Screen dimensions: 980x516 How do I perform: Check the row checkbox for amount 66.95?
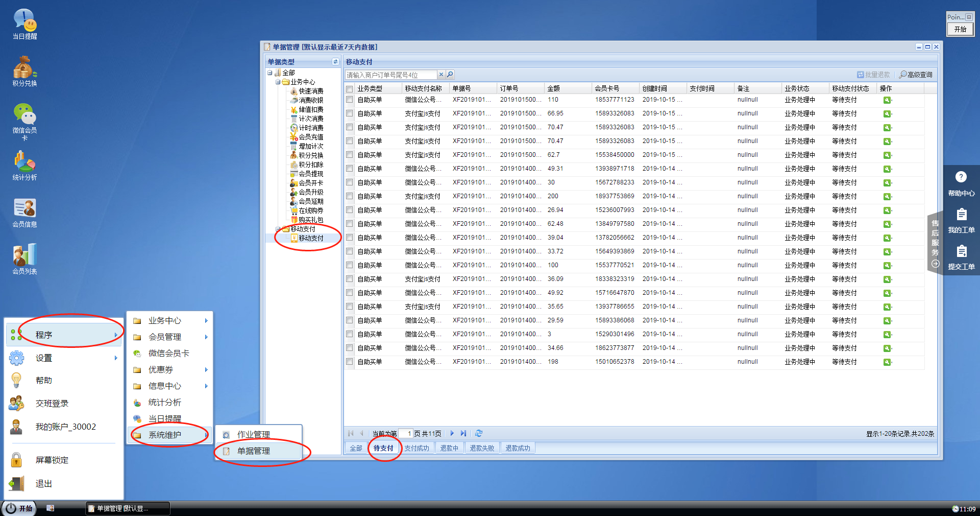[x=350, y=113]
